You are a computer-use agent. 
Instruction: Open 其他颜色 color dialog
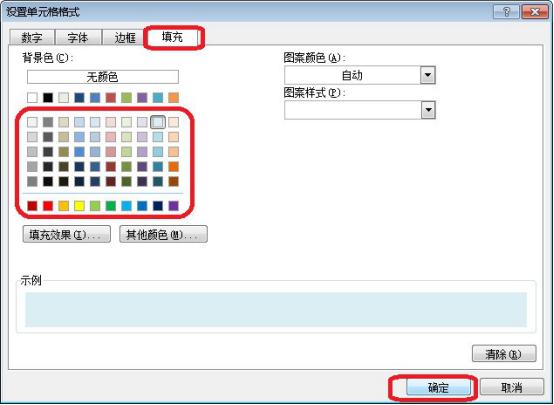click(163, 235)
